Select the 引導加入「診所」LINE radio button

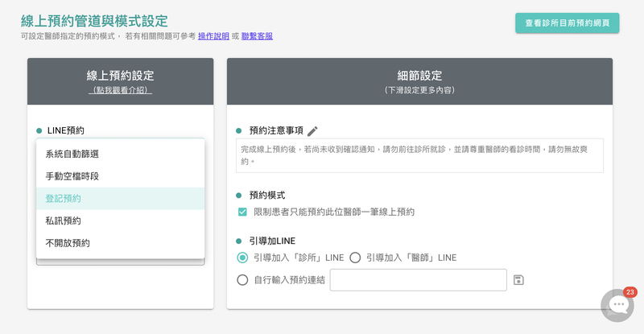242,258
